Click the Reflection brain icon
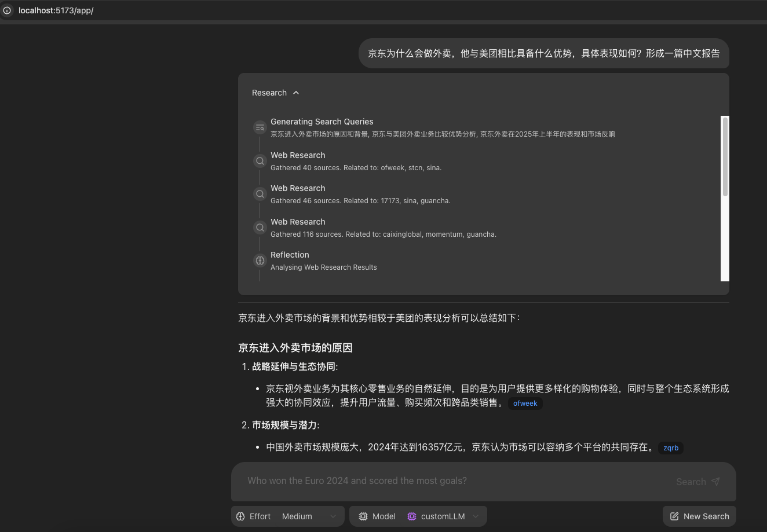 point(260,261)
